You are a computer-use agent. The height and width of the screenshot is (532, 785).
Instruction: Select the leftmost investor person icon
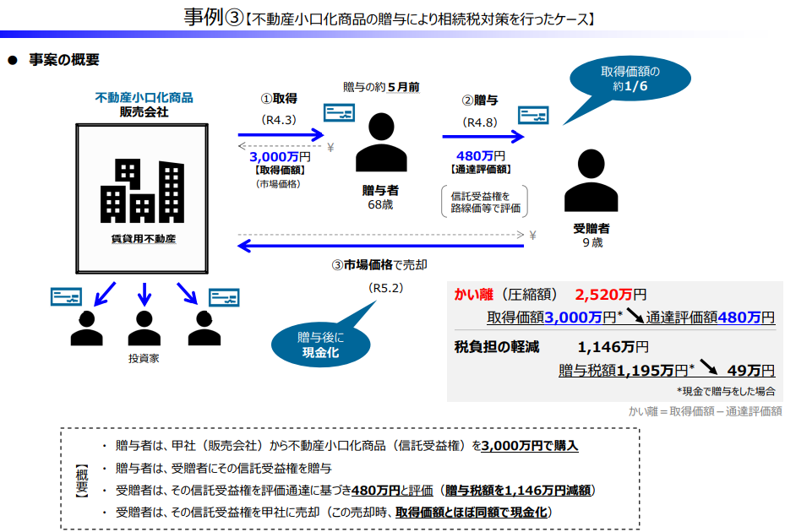(86, 328)
